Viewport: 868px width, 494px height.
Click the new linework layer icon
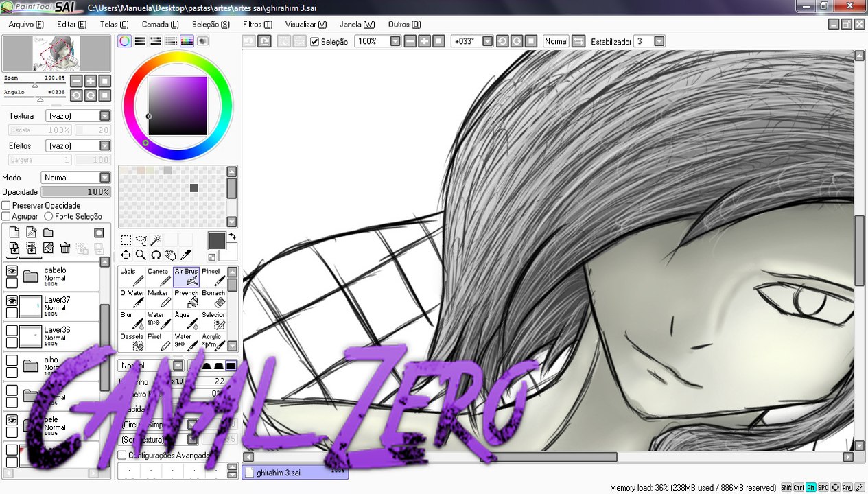pyautogui.click(x=31, y=233)
